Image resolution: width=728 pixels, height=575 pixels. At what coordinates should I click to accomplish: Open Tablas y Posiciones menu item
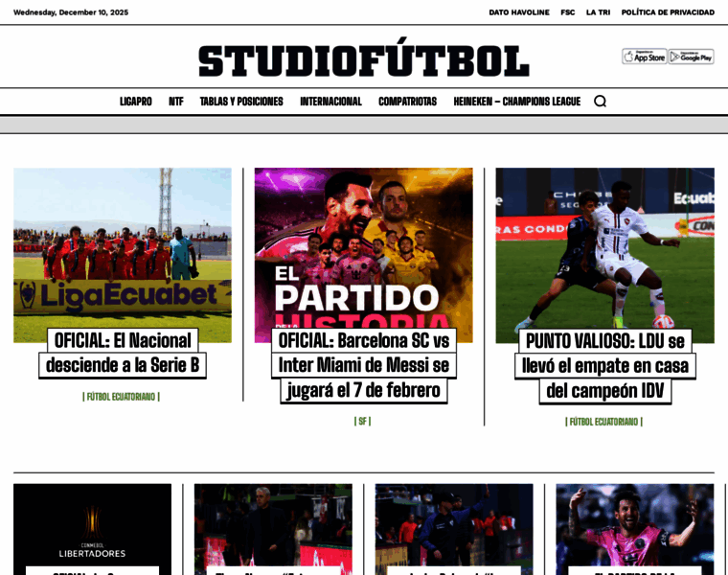pos(241,102)
